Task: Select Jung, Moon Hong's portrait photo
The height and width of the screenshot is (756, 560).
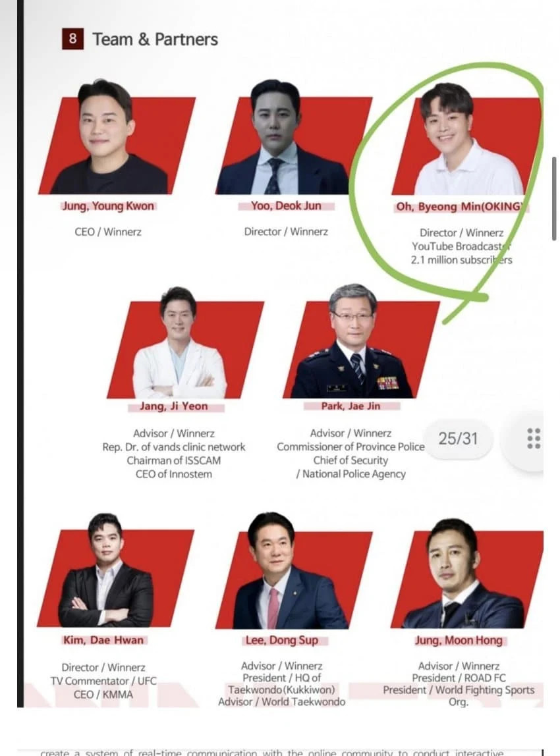Action: pyautogui.click(x=467, y=574)
